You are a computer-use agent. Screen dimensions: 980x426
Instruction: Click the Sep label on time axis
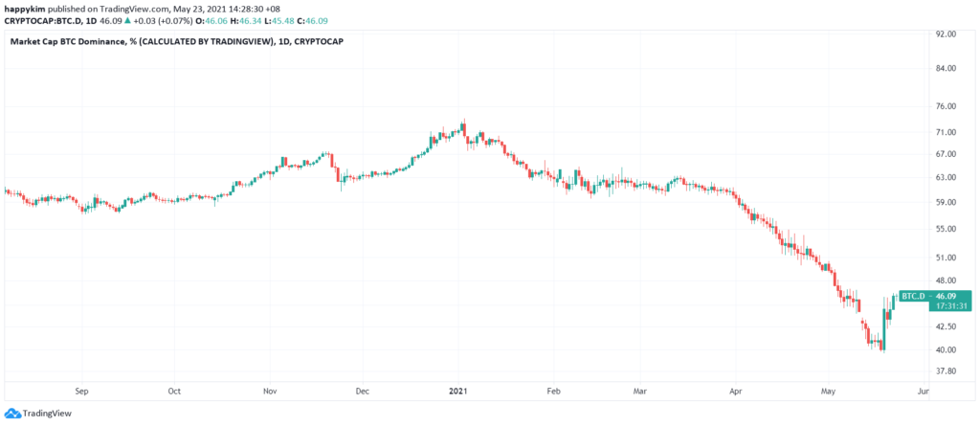click(x=81, y=391)
